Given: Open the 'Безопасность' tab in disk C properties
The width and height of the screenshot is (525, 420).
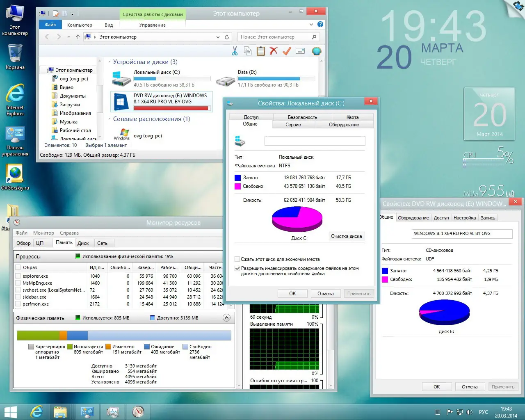Looking at the screenshot, I should pos(302,117).
